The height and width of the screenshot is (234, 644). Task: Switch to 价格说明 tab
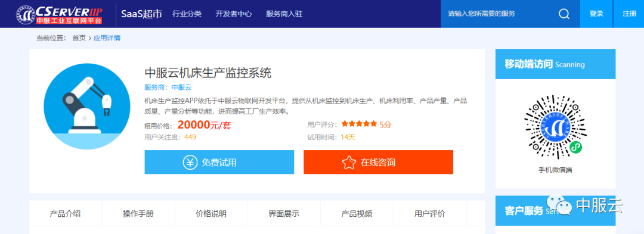(211, 214)
